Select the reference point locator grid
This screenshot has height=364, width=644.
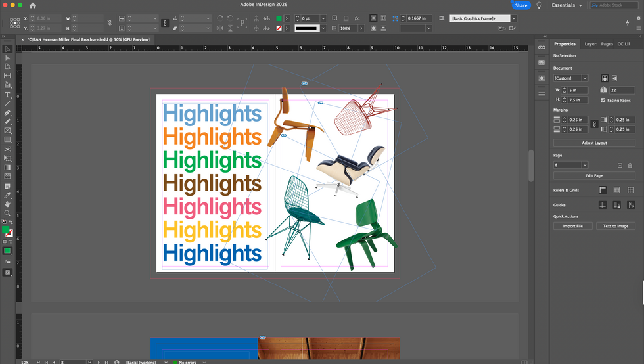[x=14, y=23]
